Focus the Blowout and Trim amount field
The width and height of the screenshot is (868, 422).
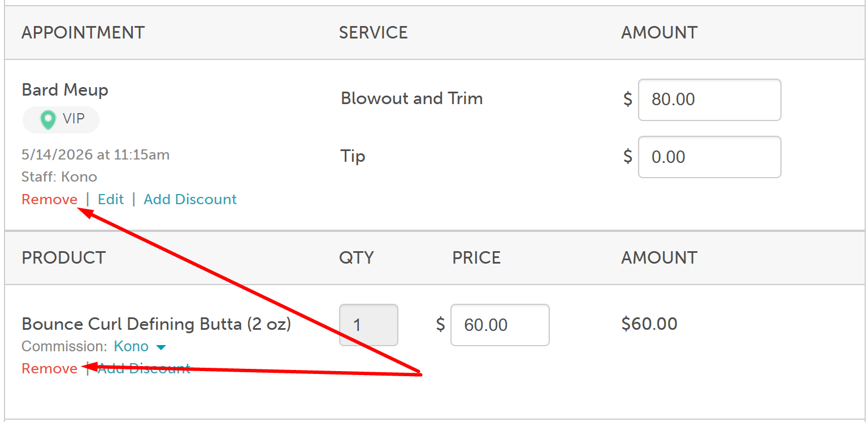pos(710,100)
